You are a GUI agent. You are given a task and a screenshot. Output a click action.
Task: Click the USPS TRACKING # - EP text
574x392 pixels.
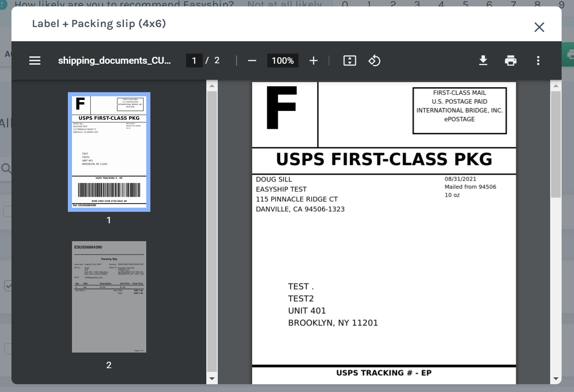point(384,373)
